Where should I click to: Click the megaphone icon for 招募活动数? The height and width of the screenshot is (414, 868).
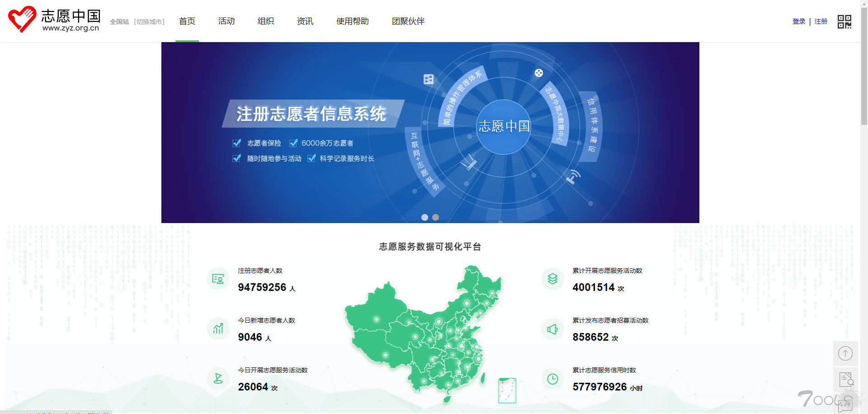coord(552,329)
